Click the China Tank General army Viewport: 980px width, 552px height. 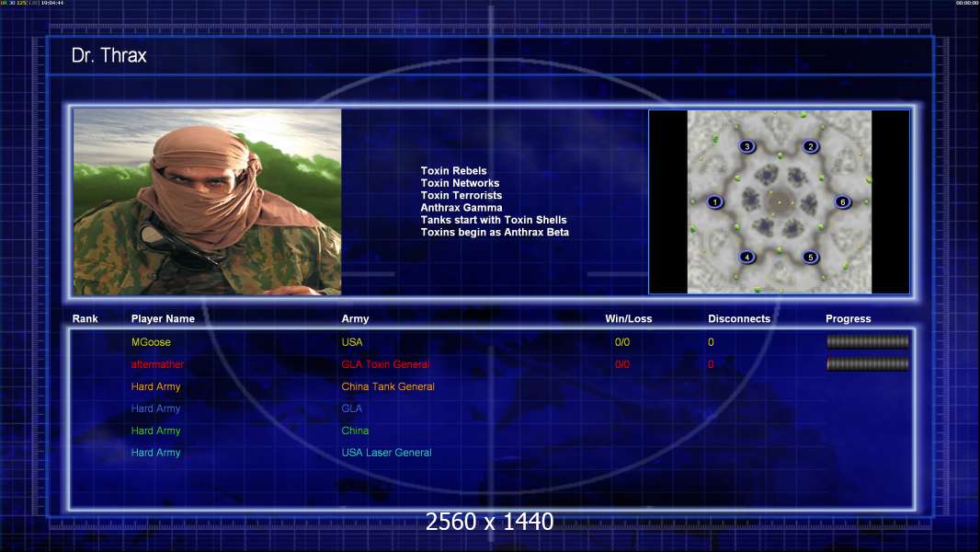point(388,386)
